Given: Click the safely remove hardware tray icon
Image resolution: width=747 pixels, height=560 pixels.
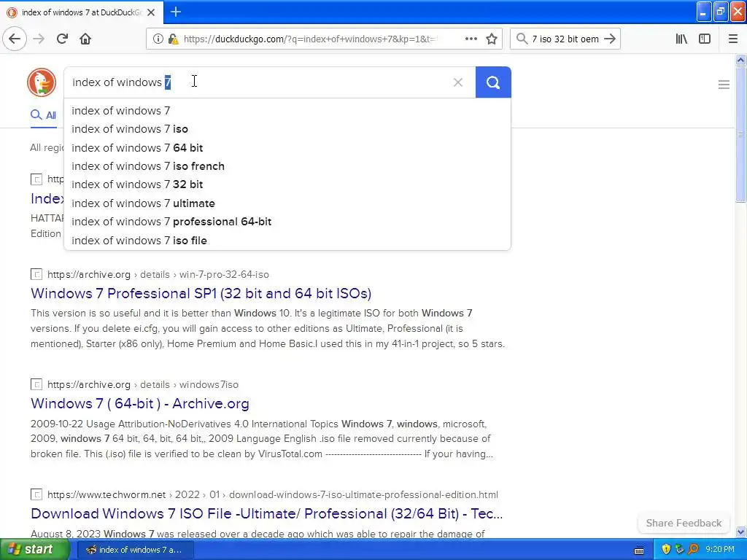Looking at the screenshot, I should 680,550.
